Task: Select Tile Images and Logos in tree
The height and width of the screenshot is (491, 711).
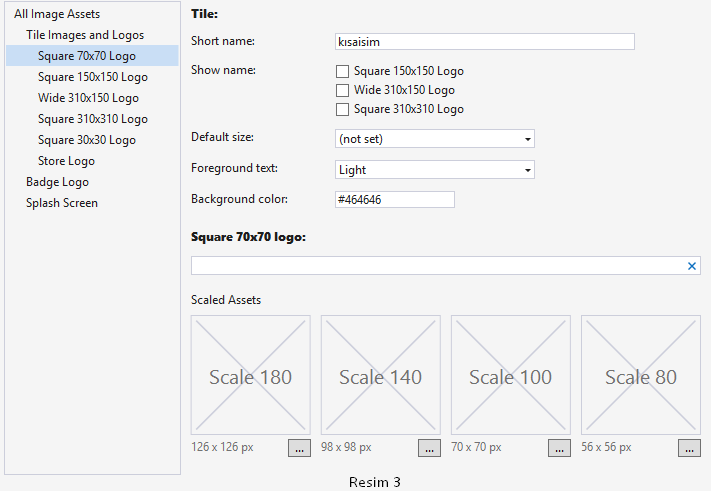Action: click(85, 35)
